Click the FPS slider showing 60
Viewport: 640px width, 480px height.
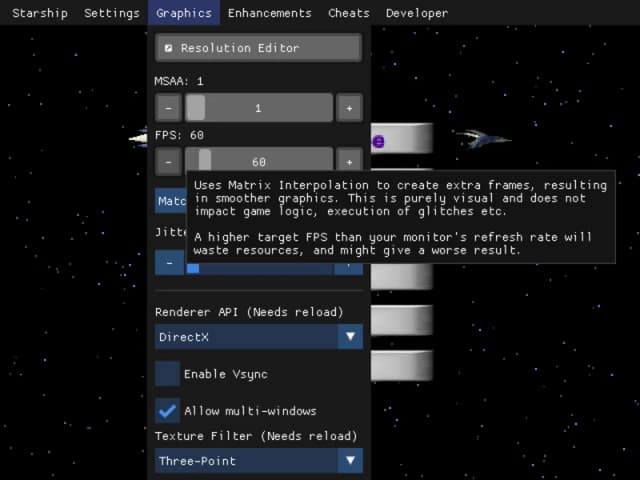pos(259,160)
